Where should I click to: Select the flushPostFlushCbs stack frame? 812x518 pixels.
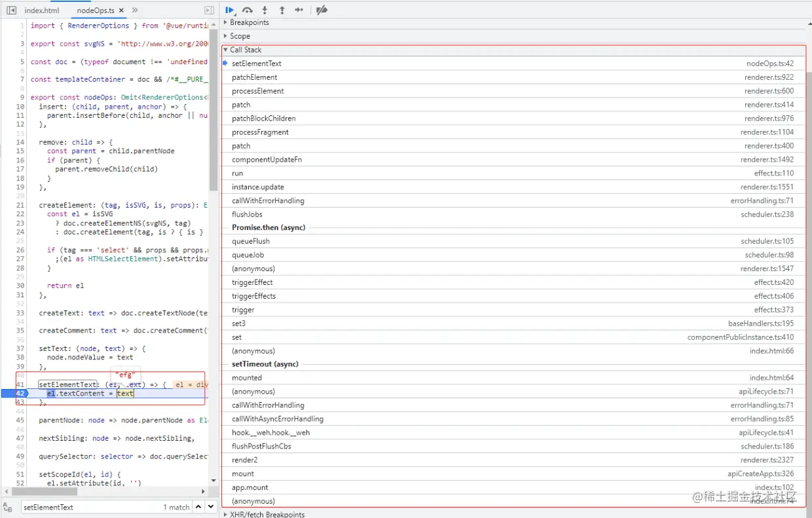pyautogui.click(x=514, y=447)
